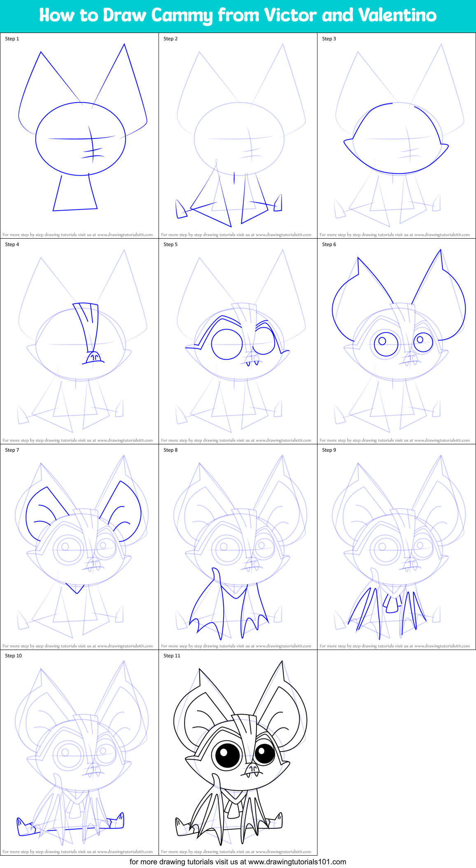
Task: Click the 'Step 5' label
Action: coord(170,244)
